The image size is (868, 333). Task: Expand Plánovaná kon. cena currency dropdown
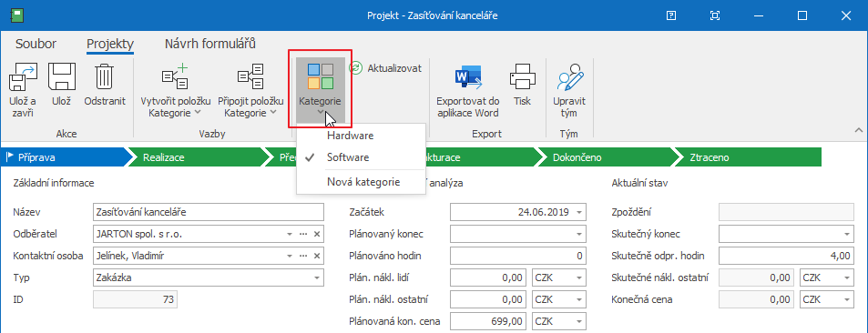(x=578, y=321)
